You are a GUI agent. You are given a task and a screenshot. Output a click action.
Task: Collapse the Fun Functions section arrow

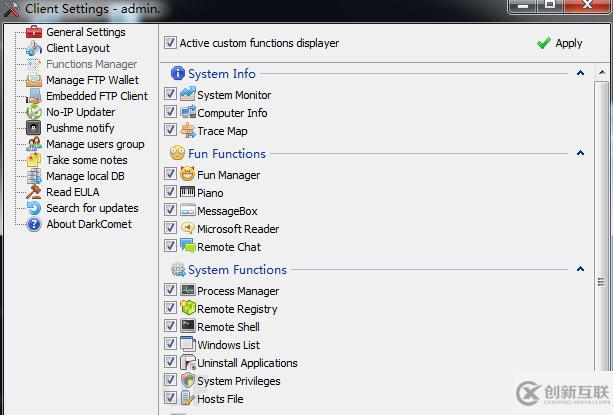click(x=581, y=153)
